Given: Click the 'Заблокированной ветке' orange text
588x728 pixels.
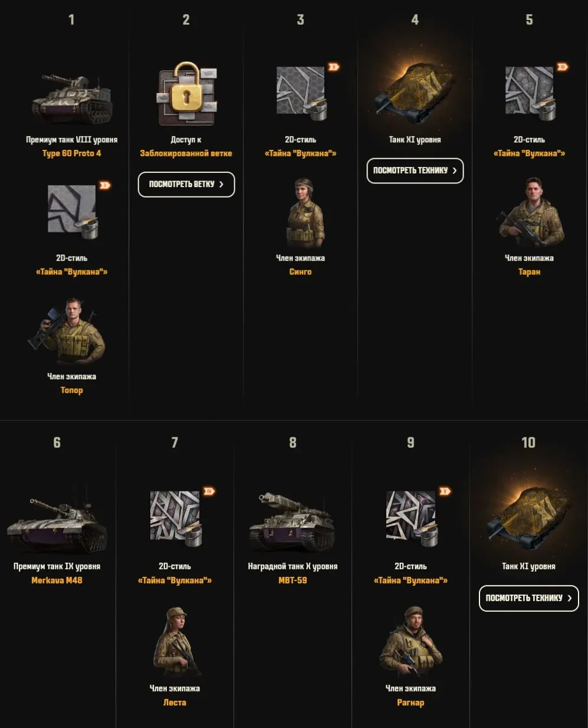Looking at the screenshot, I should (x=186, y=153).
